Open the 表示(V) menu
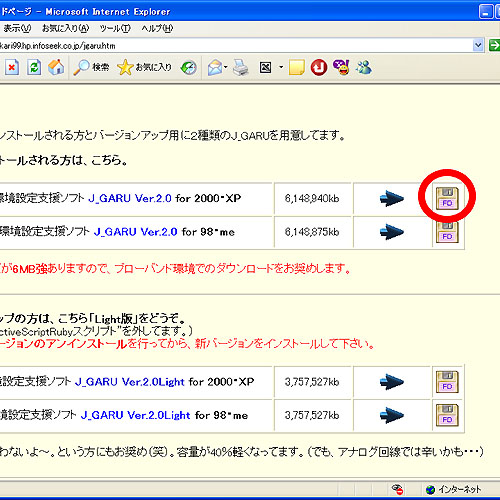 [x=17, y=29]
